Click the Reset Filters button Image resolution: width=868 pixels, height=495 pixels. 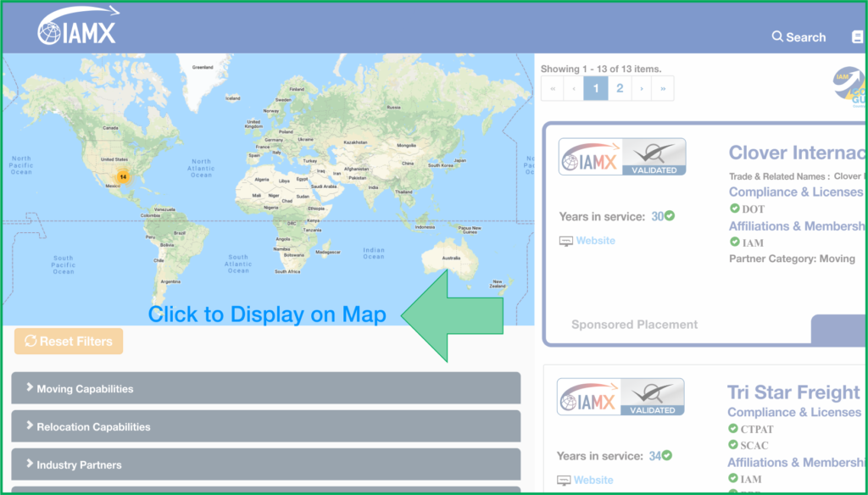[x=69, y=341]
